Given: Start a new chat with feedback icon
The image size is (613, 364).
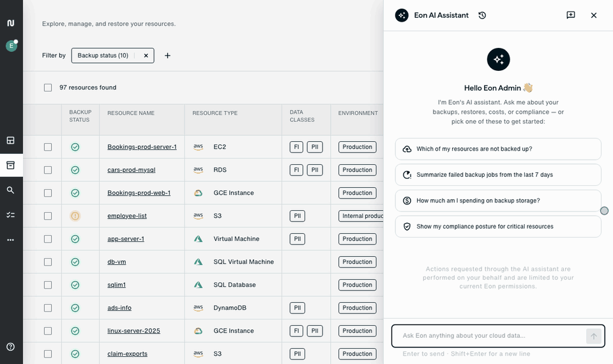Looking at the screenshot, I should [571, 15].
